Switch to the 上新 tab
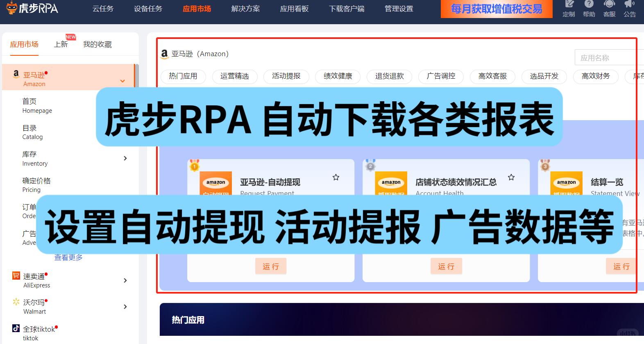This screenshot has height=344, width=644. (61, 44)
